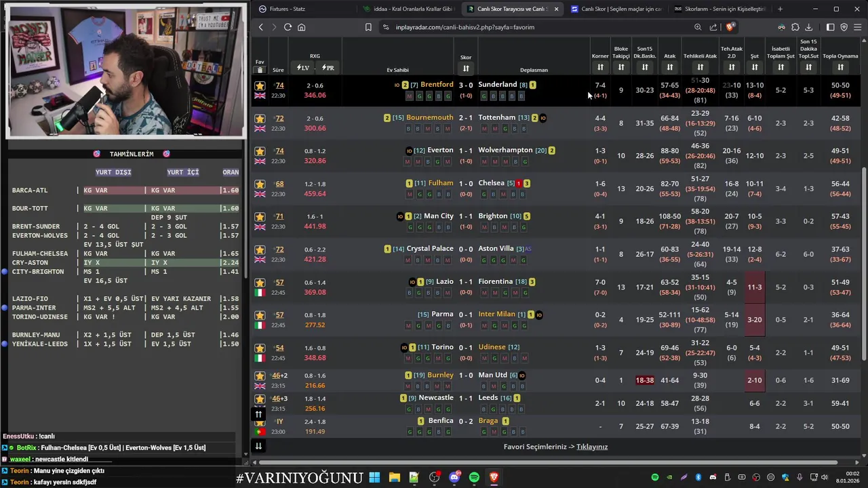Open a new browser tab

[x=780, y=9]
